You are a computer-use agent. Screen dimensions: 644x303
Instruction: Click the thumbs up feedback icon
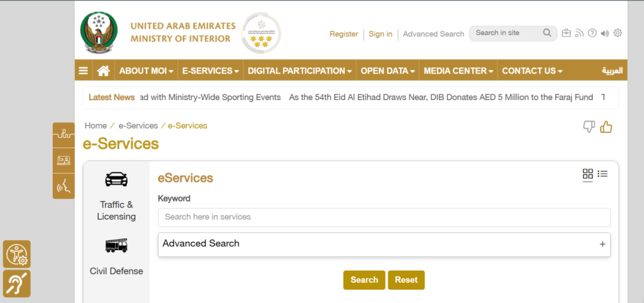click(606, 127)
